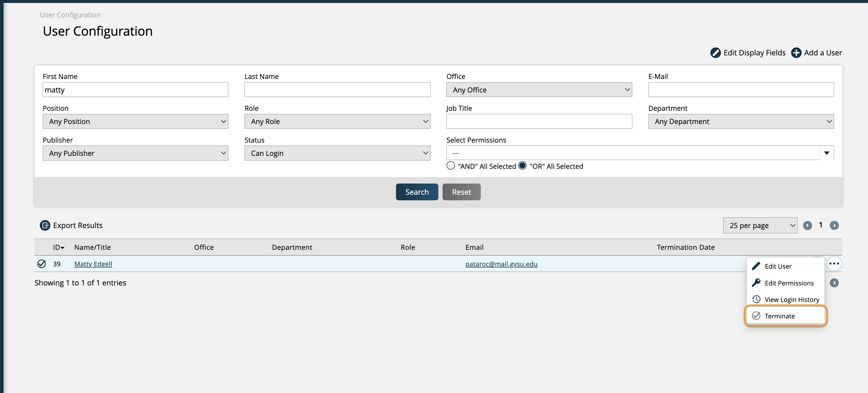Click the Showing 1 to 1 of 1 entries text
This screenshot has width=868, height=393.
[x=80, y=283]
